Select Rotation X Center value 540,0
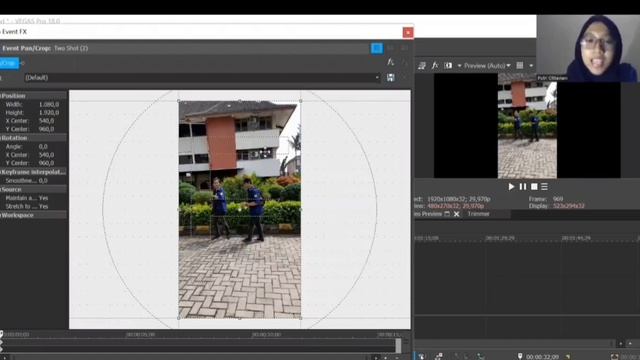640x360 pixels. (46, 155)
